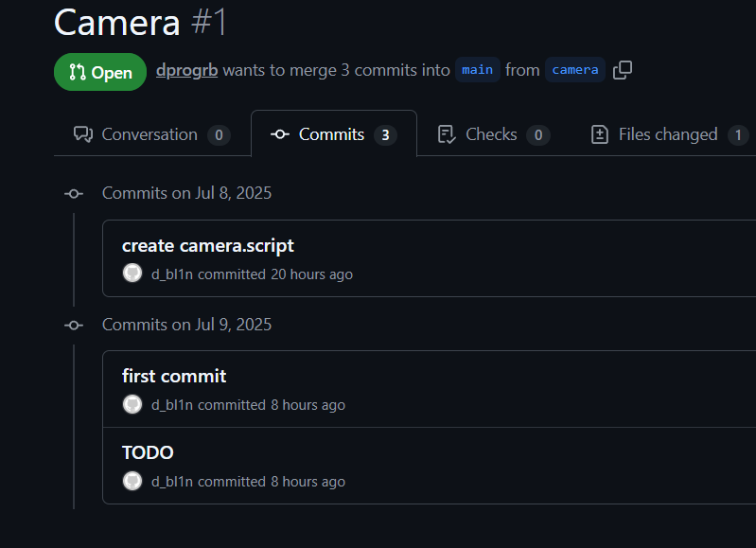
Task: Open the Conversation tab
Action: coord(152,134)
